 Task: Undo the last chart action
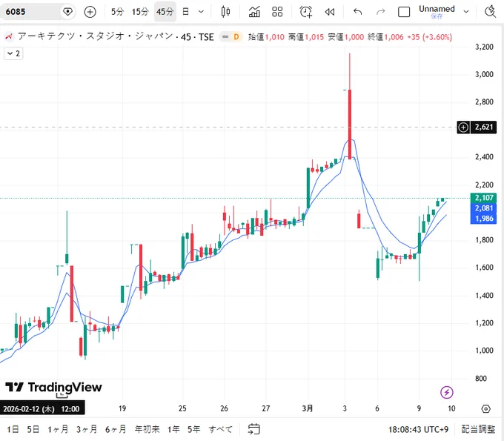[x=358, y=12]
